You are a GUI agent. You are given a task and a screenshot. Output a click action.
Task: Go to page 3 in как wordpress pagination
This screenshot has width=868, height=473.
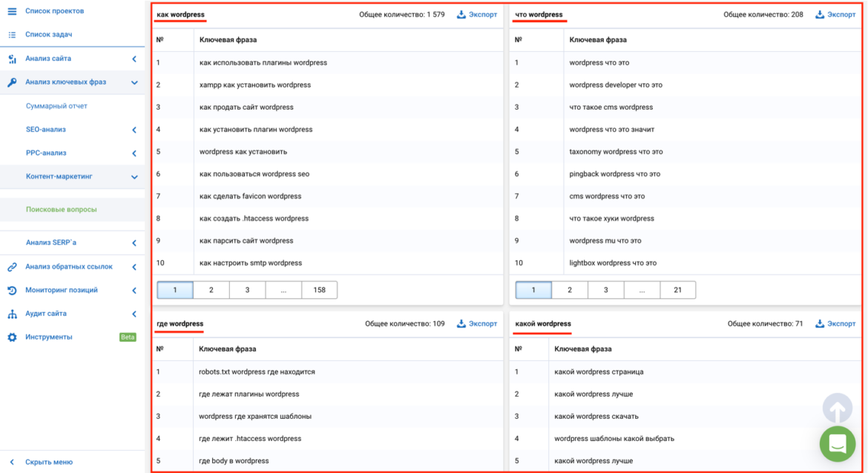pos(248,290)
